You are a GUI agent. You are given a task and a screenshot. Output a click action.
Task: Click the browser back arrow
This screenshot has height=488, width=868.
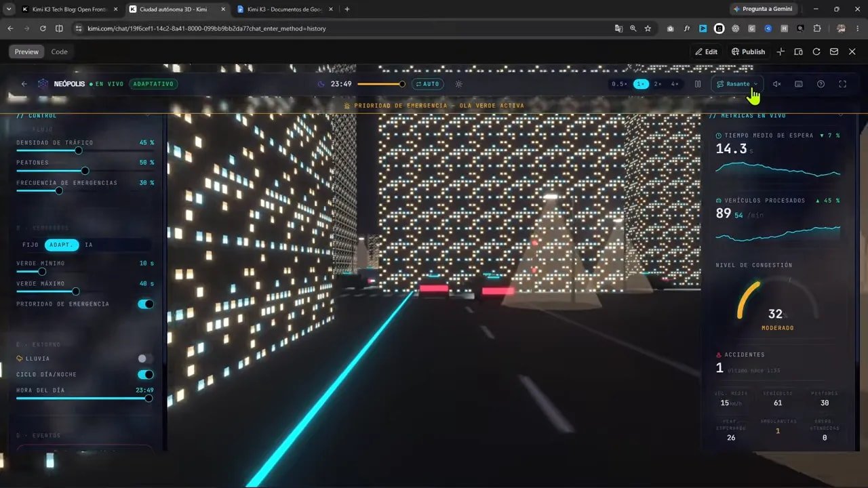point(10,28)
